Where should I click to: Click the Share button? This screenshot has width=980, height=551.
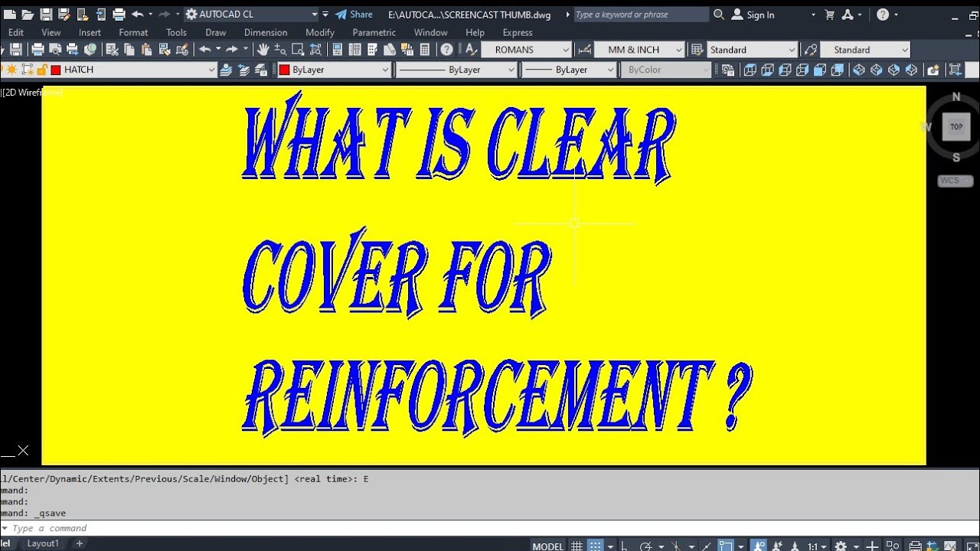354,15
